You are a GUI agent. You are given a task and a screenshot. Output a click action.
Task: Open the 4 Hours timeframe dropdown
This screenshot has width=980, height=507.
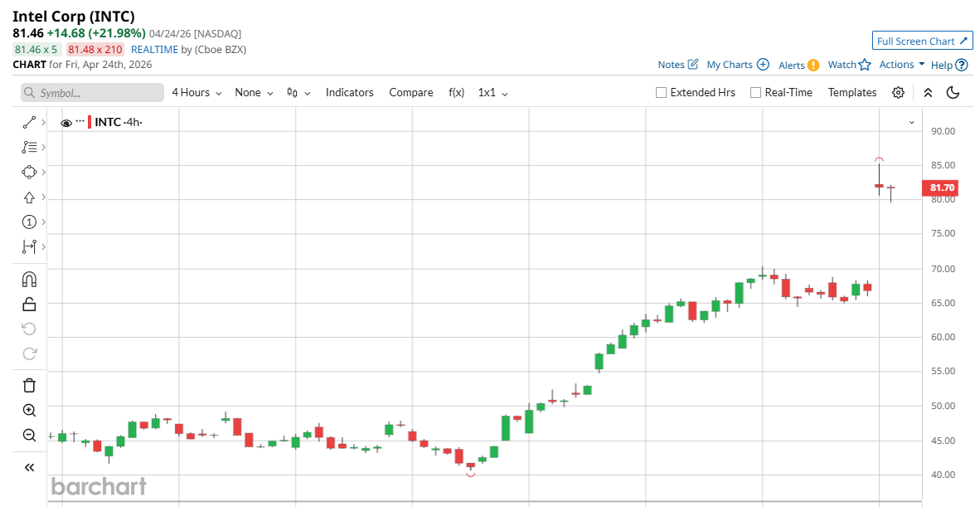point(196,93)
